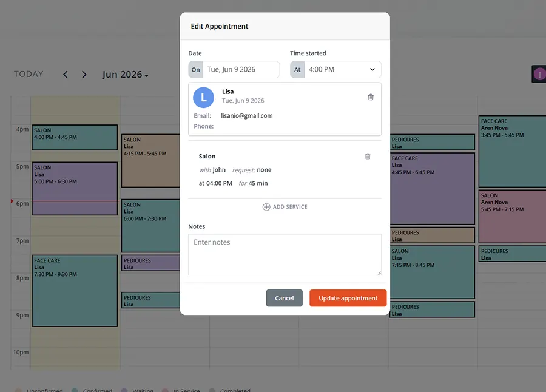Delete customer Lisa with trash icon
Viewport: 546px width, 392px height.
tap(371, 97)
